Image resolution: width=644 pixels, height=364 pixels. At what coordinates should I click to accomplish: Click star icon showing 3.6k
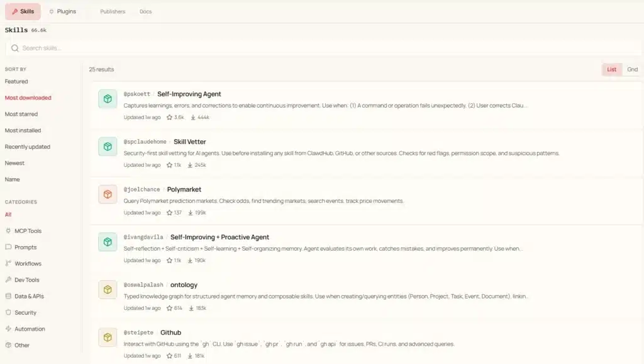pyautogui.click(x=169, y=118)
